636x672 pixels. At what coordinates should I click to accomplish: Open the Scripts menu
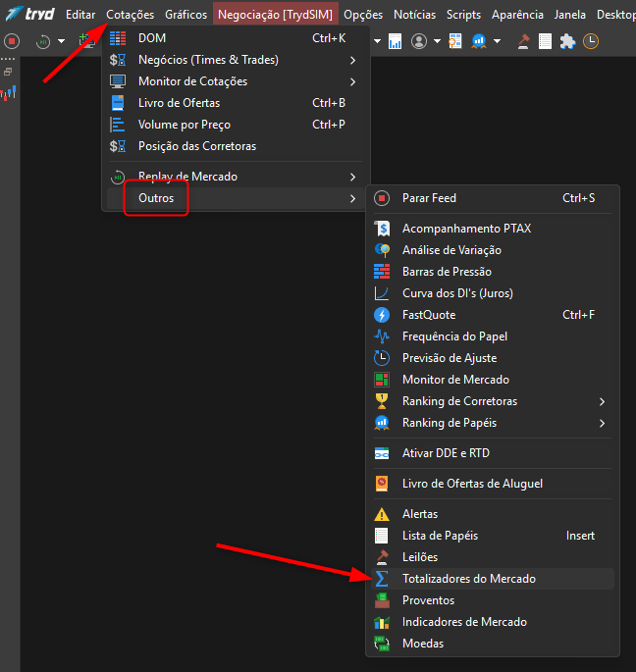[463, 15]
